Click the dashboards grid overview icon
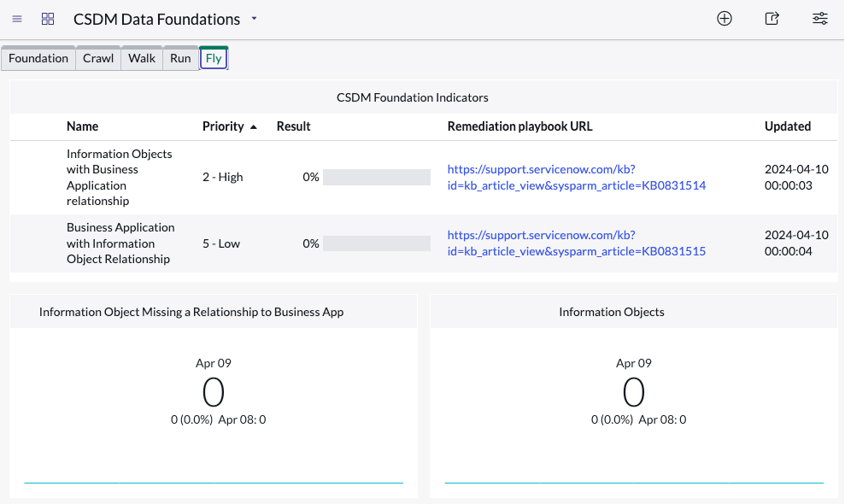Screen dimensions: 845x504 48,19
